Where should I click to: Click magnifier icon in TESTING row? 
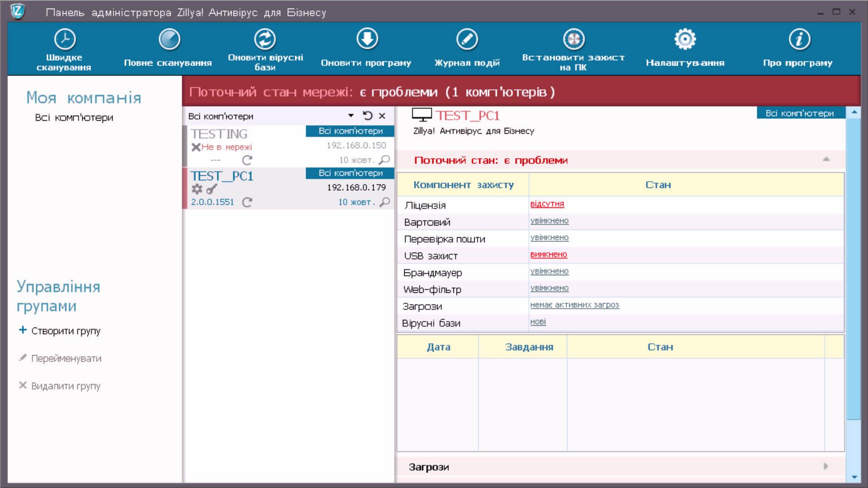point(384,160)
